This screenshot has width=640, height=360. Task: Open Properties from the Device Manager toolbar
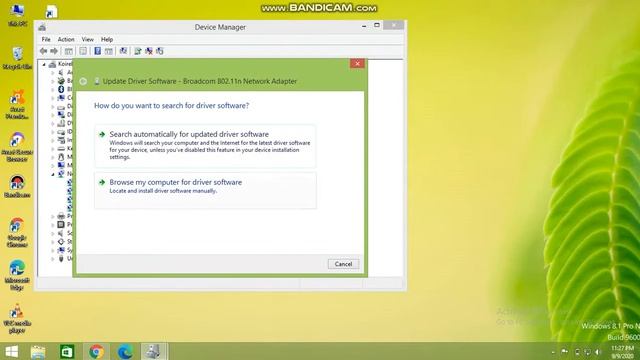(83, 51)
